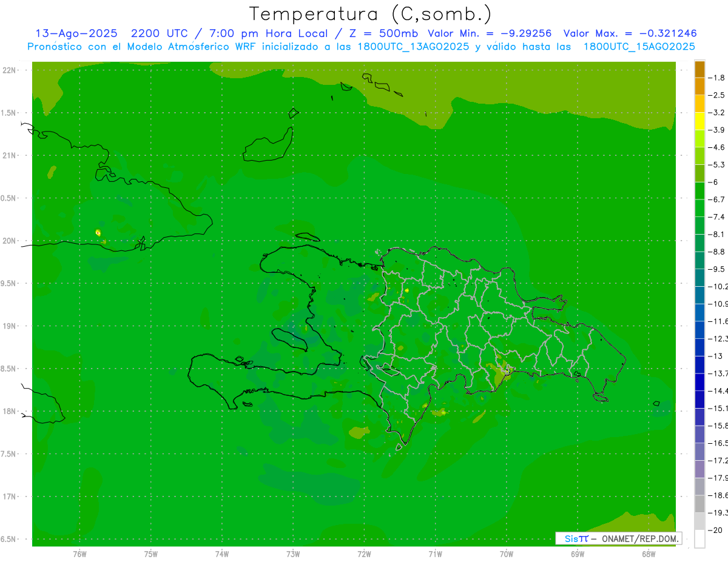This screenshot has width=728, height=562.
Task: Click the '-8.1' colorbar value
Action: 718,234
